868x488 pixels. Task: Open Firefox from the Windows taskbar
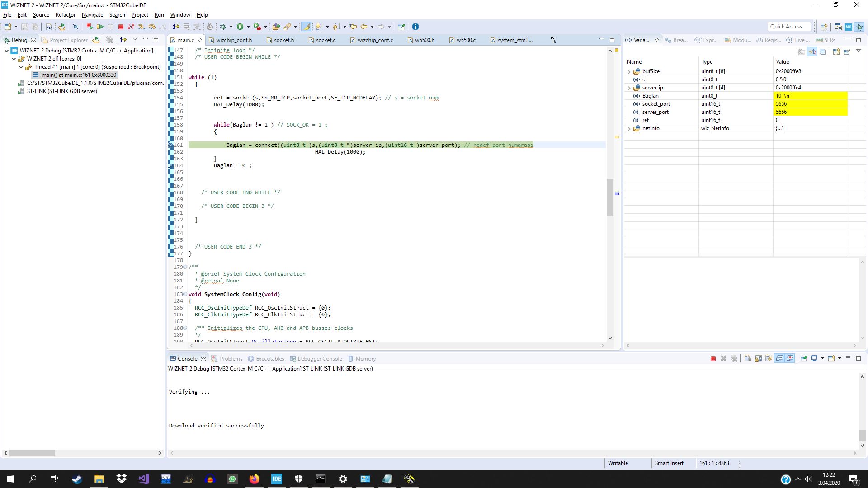(x=255, y=479)
